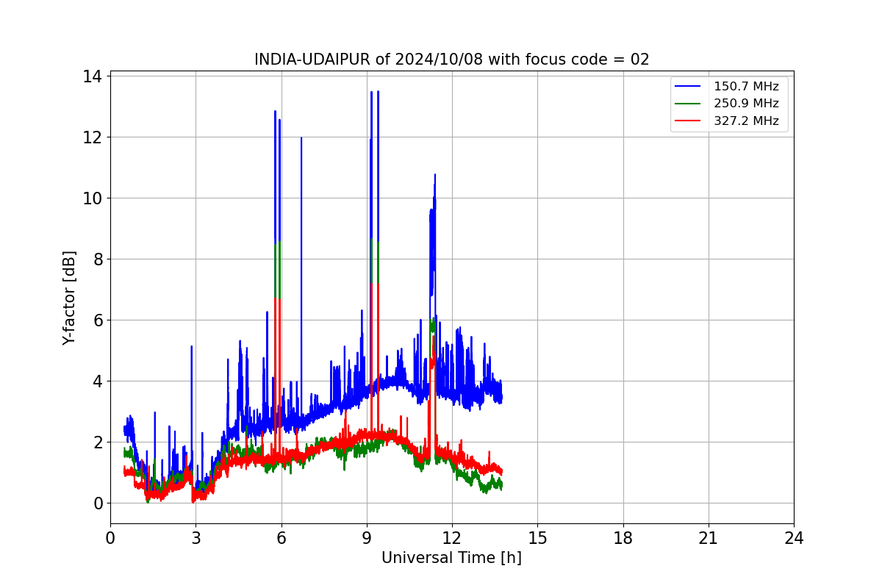Click x-axis tick label 15
Viewport: 882px width, 588px height.
click(x=537, y=538)
